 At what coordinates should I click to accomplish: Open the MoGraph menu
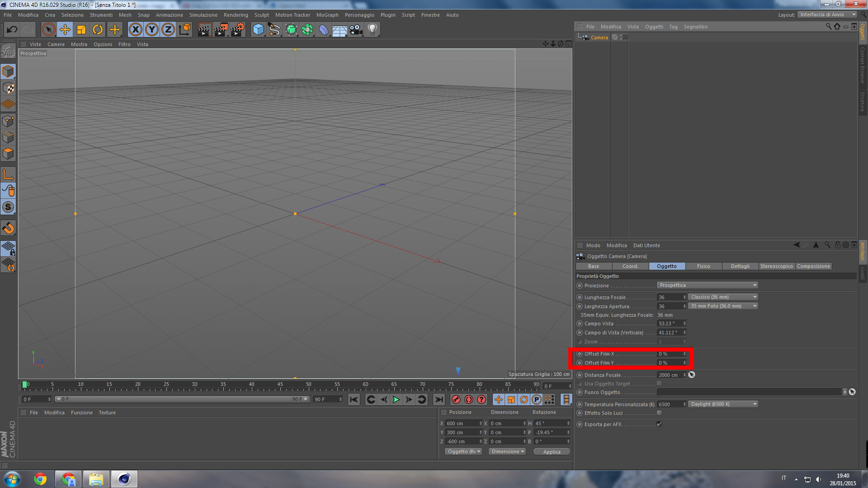(327, 15)
